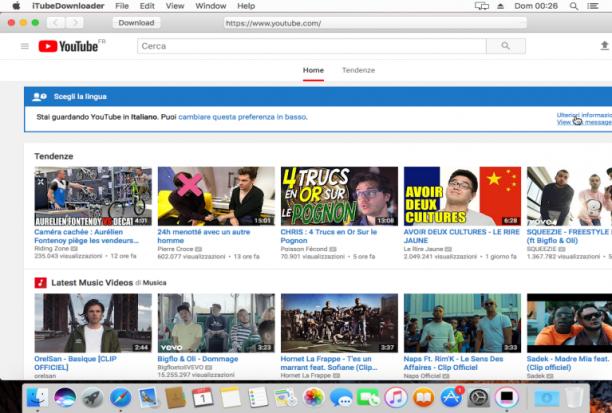Image resolution: width=612 pixels, height=413 pixels.
Task: Click the Download toolbar button
Action: [136, 23]
